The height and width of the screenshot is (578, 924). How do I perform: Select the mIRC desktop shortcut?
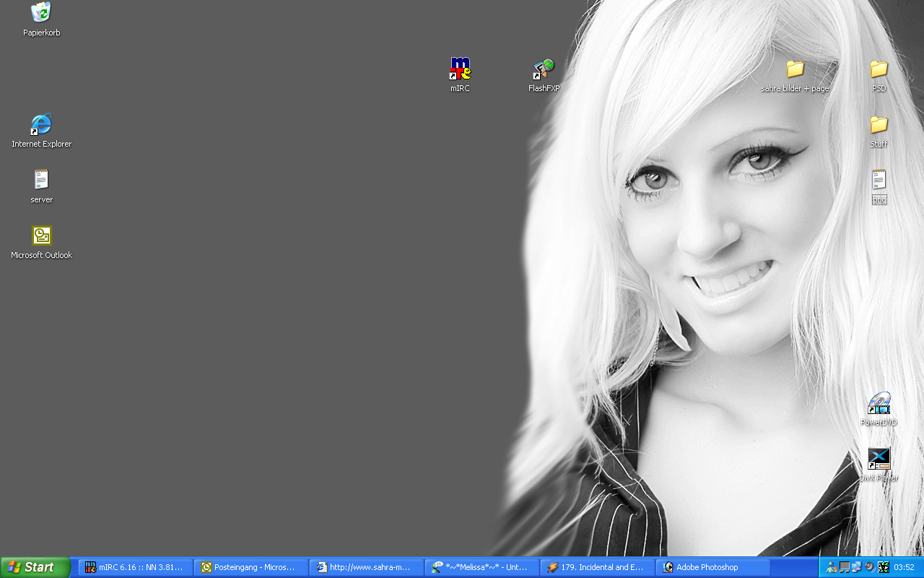click(x=460, y=69)
